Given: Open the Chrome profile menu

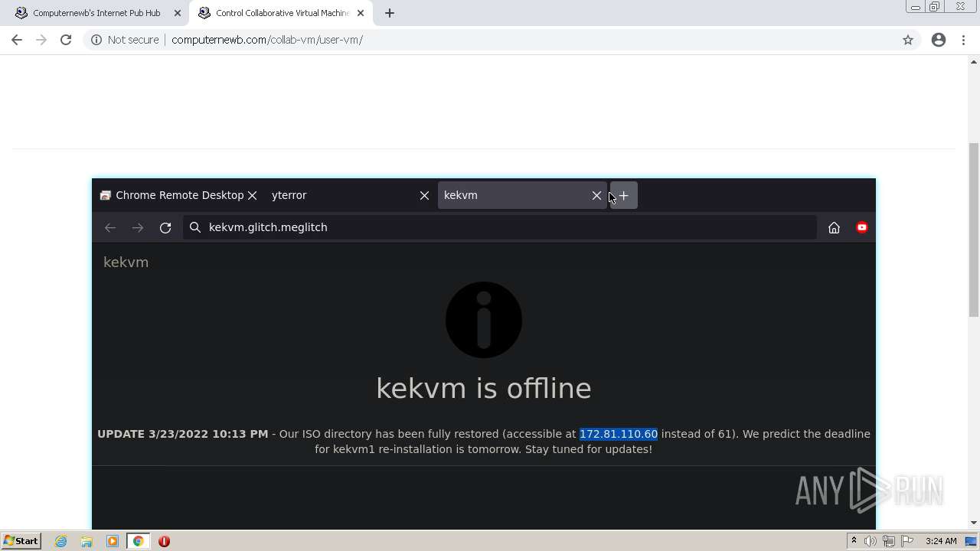Looking at the screenshot, I should point(939,40).
